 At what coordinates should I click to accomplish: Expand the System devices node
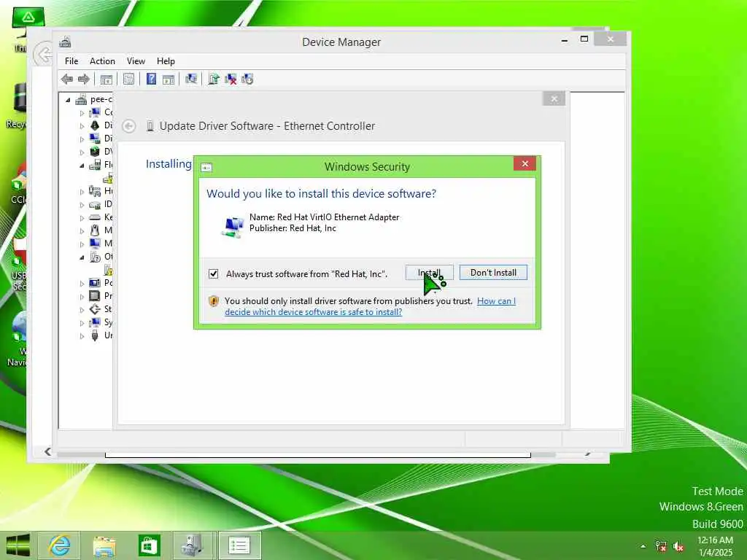click(82, 323)
